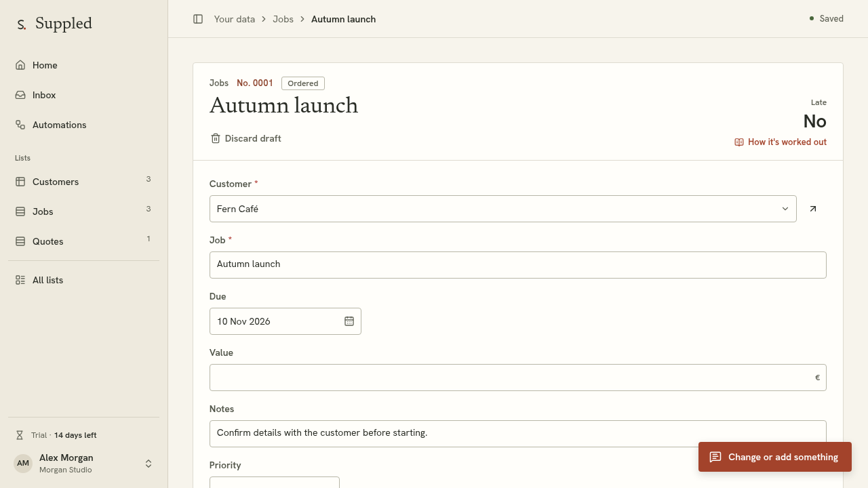Click the All lists icon

tap(20, 280)
